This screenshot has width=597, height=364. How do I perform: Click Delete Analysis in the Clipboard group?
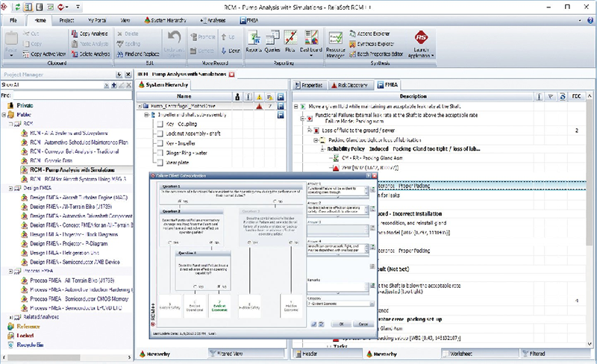coord(90,54)
